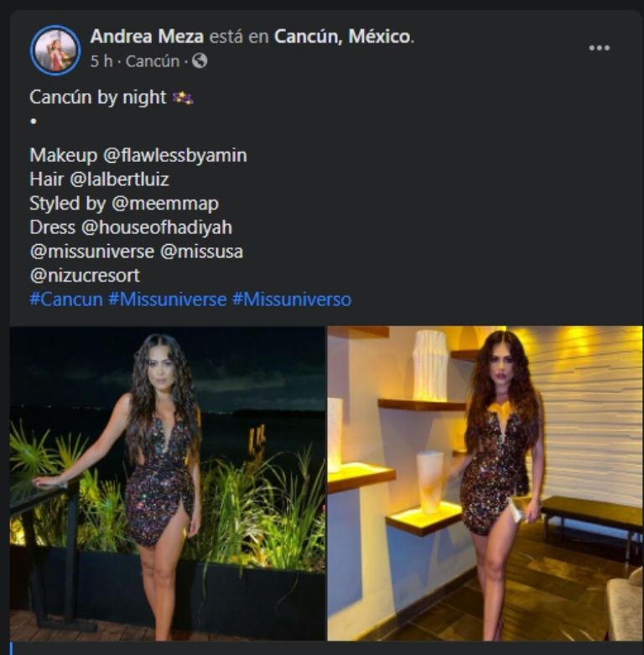Screen dimensions: 644x655
Task: Click the @houseofhadiyah dress mention
Action: [157, 227]
